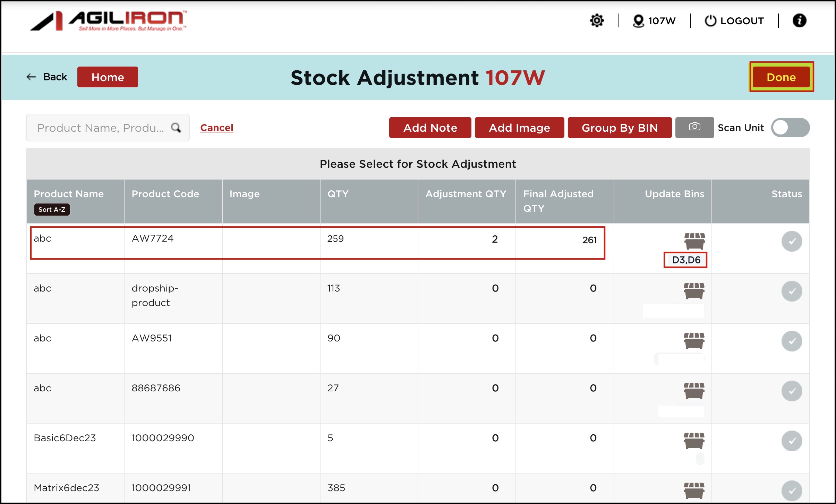
Task: Check status circle for AW7724 row
Action: (x=792, y=241)
